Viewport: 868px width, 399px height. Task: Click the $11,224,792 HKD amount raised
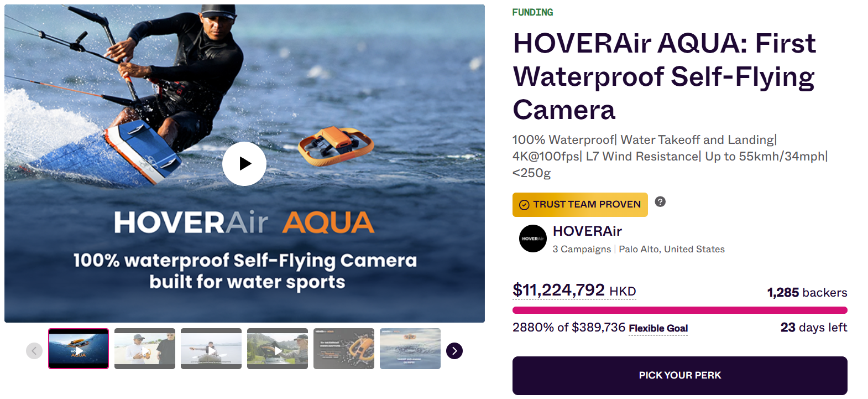pyautogui.click(x=574, y=290)
